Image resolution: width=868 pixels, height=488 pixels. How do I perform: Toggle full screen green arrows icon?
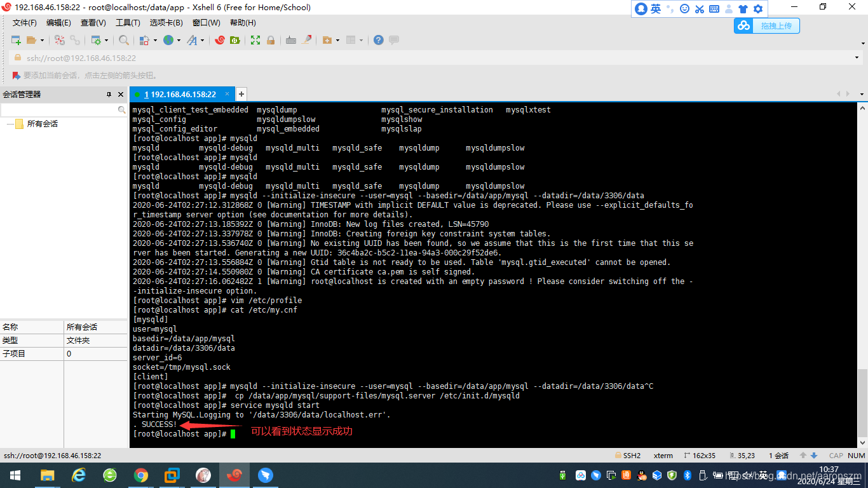tap(255, 40)
